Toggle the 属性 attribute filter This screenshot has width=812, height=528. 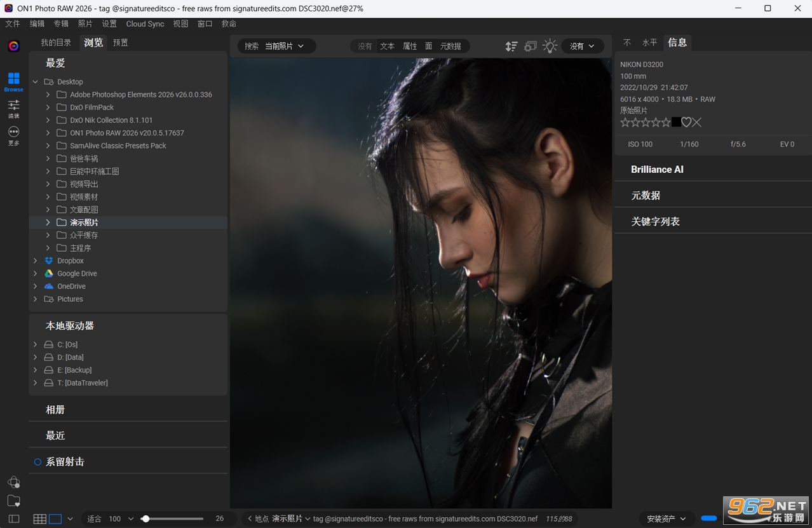410,46
